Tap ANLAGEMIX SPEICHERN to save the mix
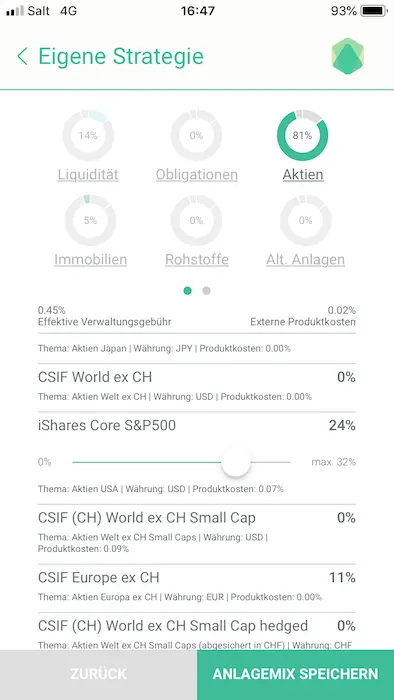The height and width of the screenshot is (700, 394). pyautogui.click(x=295, y=675)
